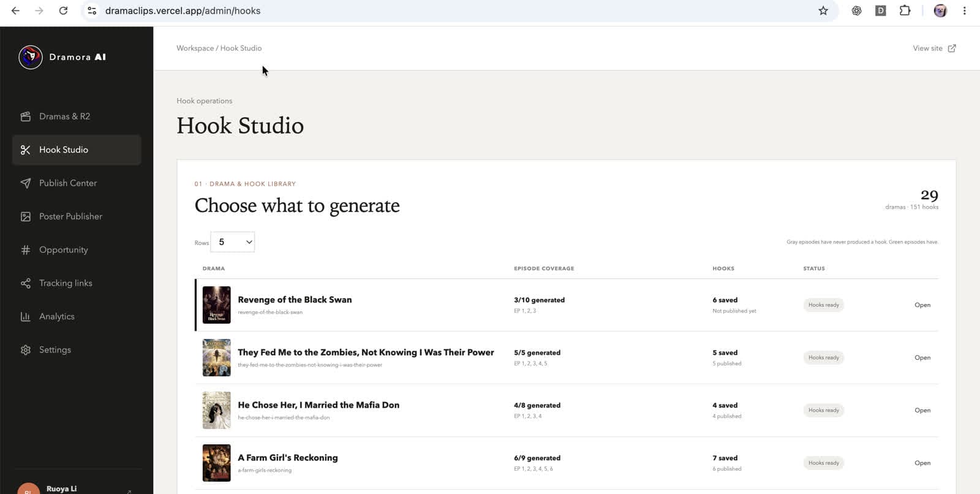This screenshot has width=980, height=494.
Task: Click the 3/10 generated coverage text
Action: tap(539, 300)
